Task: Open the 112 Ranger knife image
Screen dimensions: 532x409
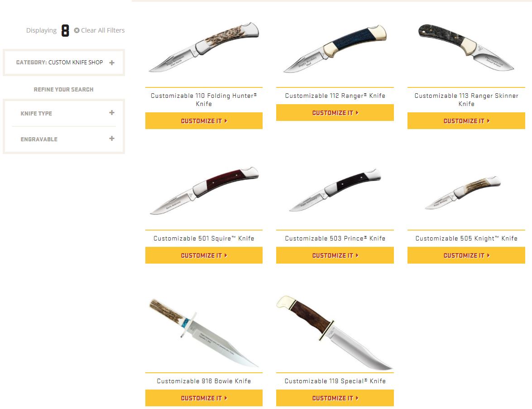Action: 335,48
